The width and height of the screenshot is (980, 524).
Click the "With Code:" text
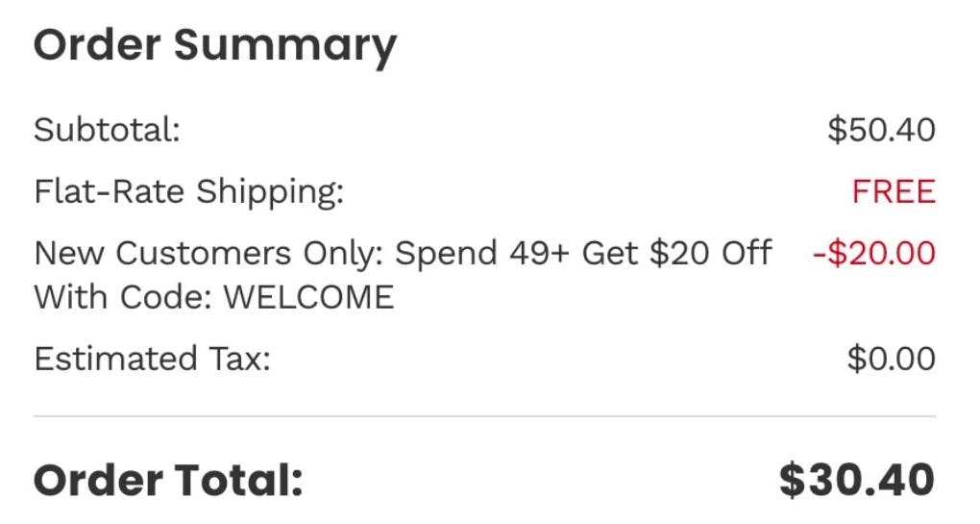124,297
